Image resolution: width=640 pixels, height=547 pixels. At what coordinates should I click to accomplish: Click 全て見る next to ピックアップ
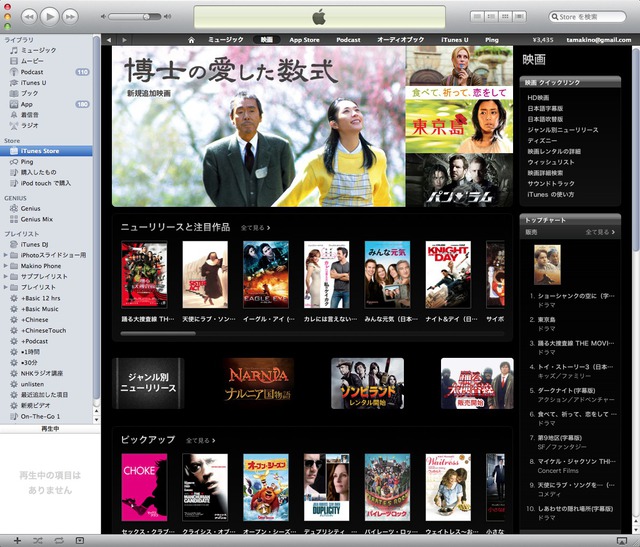tap(200, 440)
